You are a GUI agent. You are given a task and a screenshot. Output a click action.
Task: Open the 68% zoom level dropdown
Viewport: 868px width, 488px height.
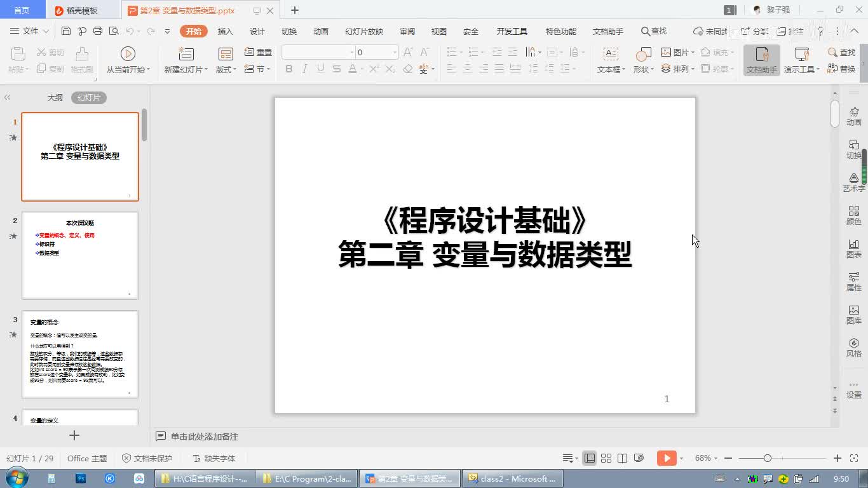tap(706, 458)
